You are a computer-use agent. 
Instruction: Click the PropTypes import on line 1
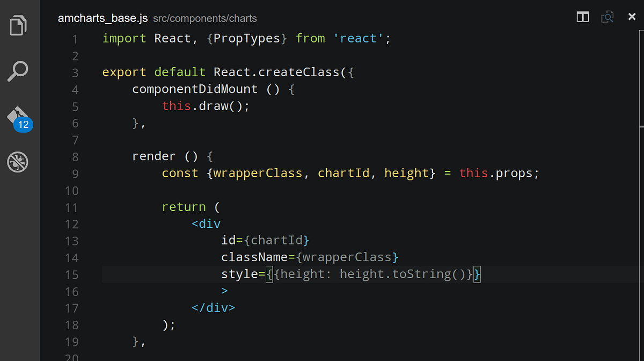pos(247,38)
